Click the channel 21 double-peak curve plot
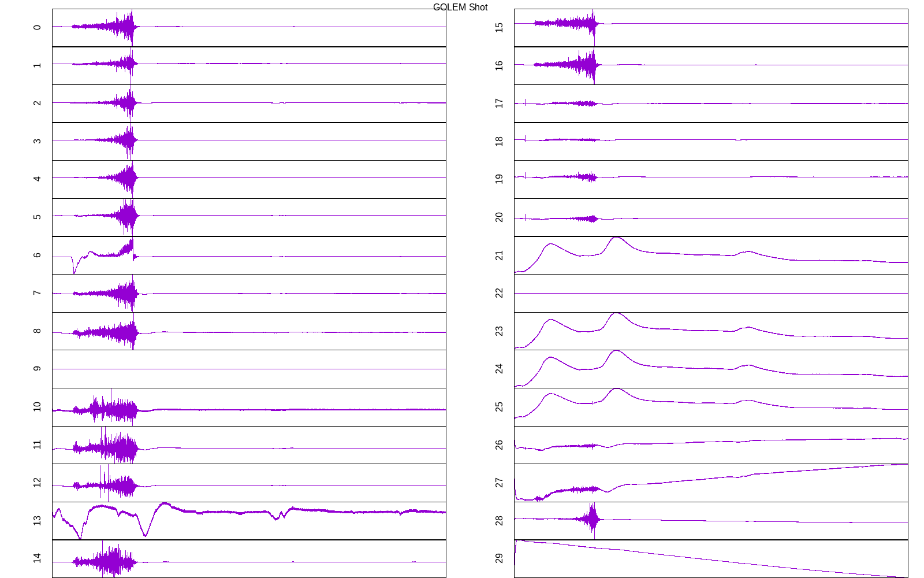924x578 pixels. click(711, 255)
